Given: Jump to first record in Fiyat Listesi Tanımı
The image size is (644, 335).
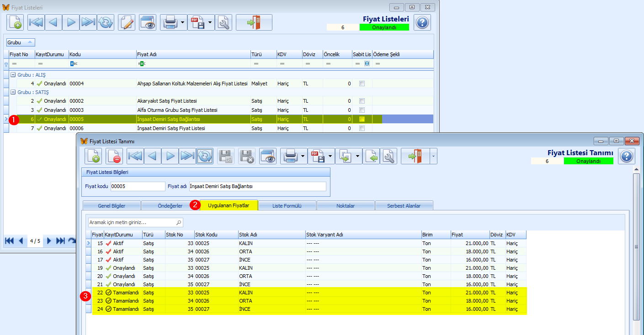Looking at the screenshot, I should pyautogui.click(x=135, y=156).
